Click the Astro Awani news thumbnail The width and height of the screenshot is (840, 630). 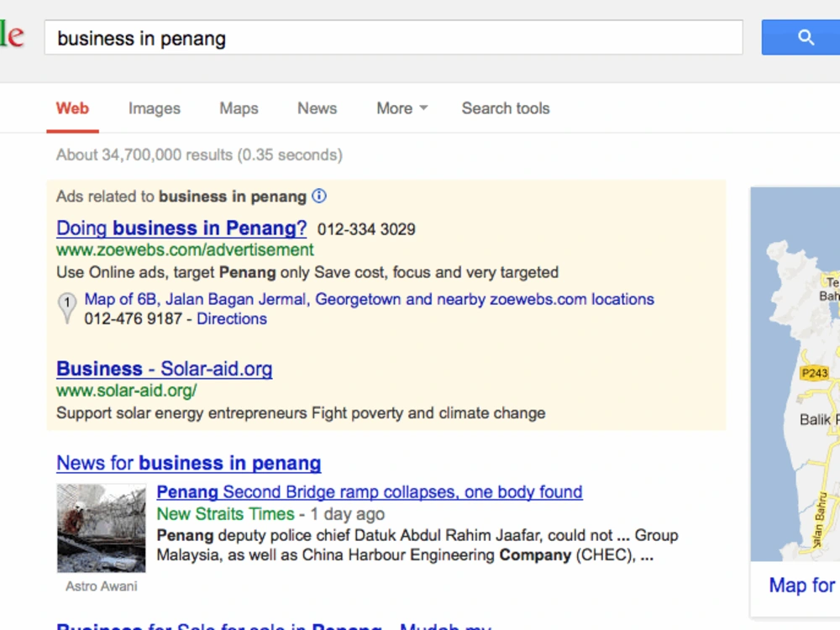[102, 528]
